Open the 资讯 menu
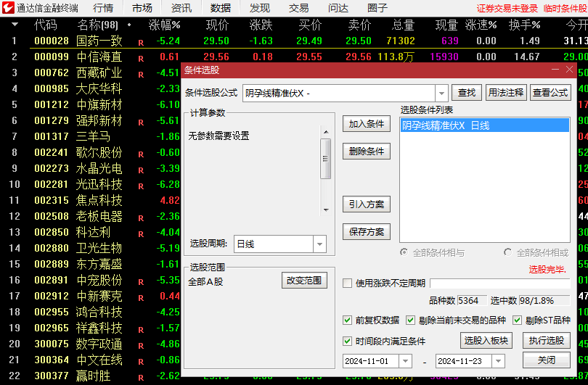The height and width of the screenshot is (385, 588). [x=181, y=8]
